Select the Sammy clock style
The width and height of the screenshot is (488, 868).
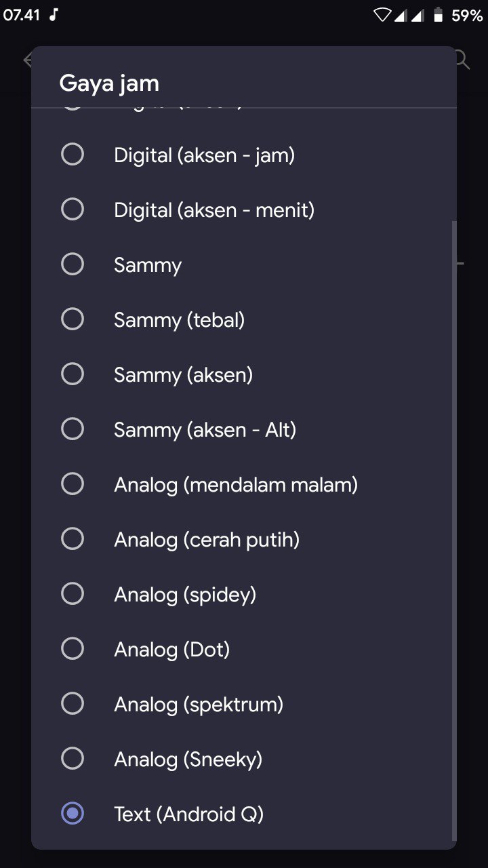(244, 265)
